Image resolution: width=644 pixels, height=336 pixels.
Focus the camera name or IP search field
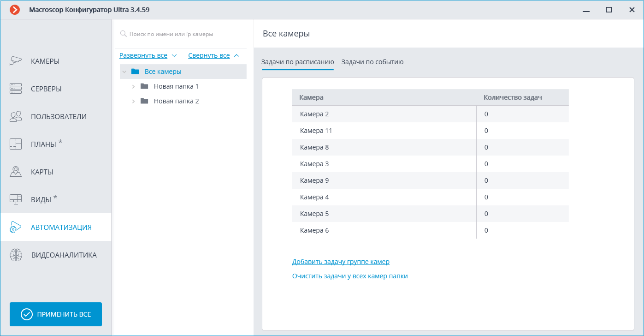[181, 34]
